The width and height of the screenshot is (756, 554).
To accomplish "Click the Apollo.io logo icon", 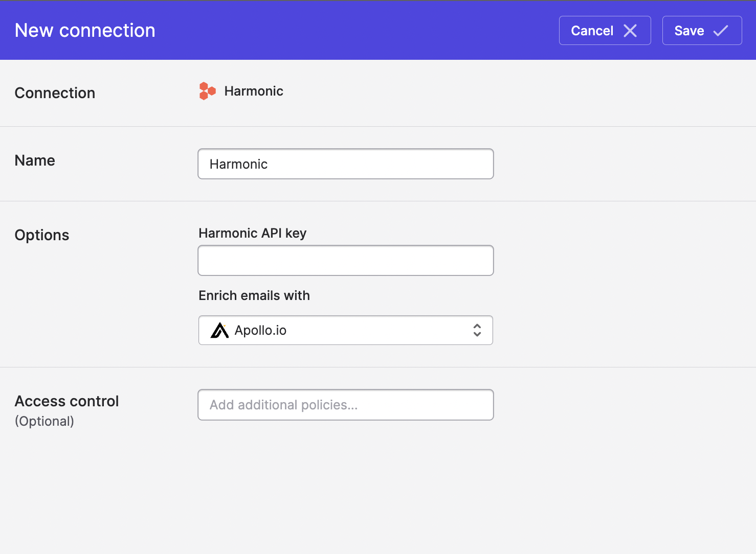I will 219,331.
